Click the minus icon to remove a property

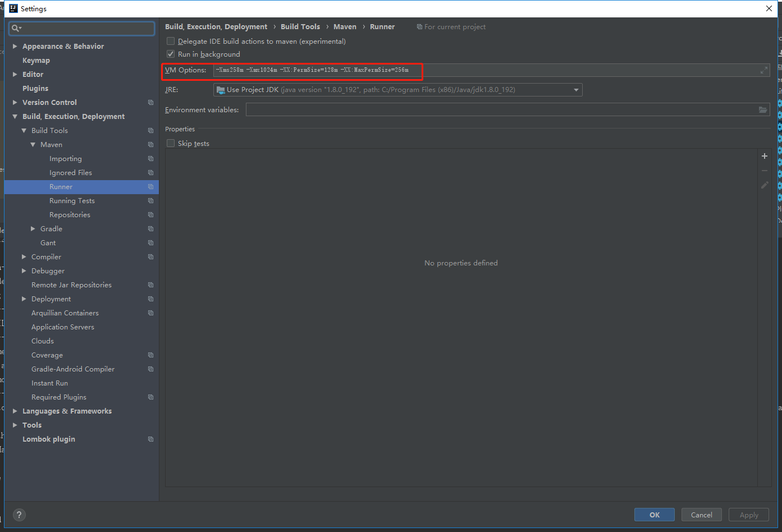point(764,171)
